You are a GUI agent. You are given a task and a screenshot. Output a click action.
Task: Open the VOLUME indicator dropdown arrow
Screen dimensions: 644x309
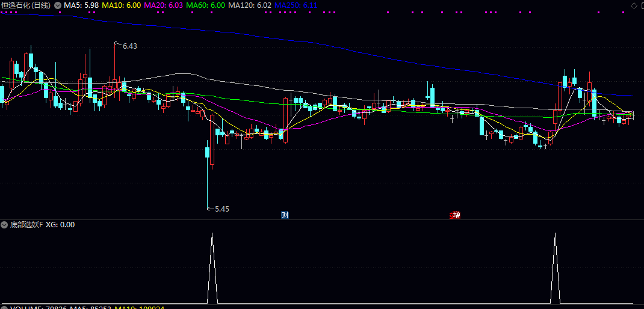click(x=5, y=308)
